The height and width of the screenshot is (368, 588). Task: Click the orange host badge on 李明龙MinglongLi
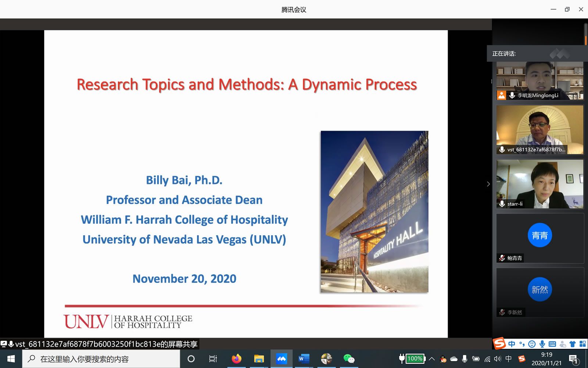501,95
